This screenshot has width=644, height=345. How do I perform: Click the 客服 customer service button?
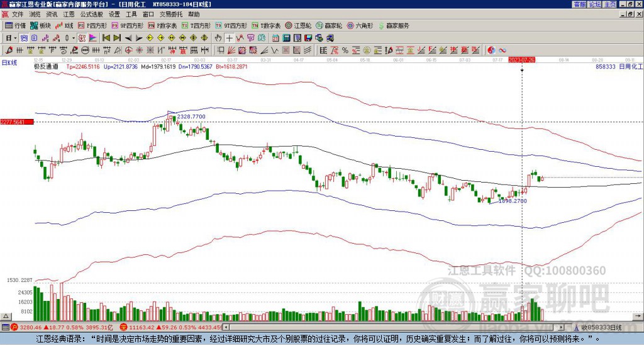point(580,4)
